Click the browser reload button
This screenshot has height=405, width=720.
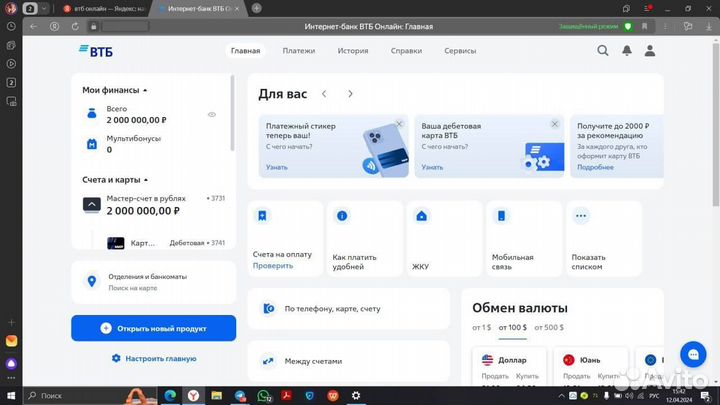pyautogui.click(x=75, y=27)
